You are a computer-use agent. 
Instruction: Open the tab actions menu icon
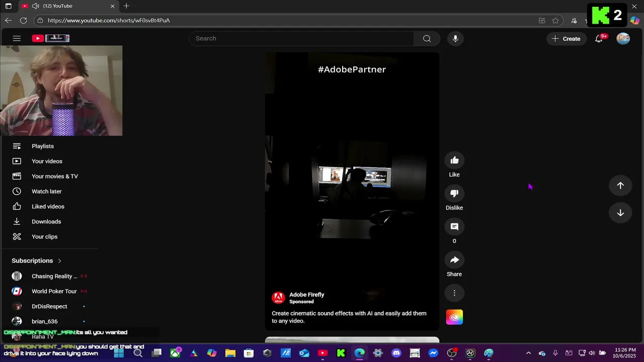click(8, 6)
